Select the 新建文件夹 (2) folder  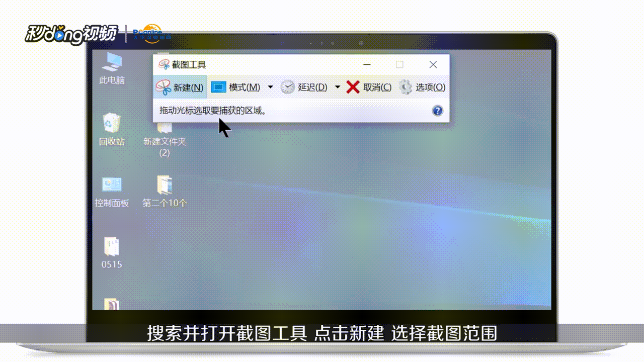pyautogui.click(x=165, y=141)
